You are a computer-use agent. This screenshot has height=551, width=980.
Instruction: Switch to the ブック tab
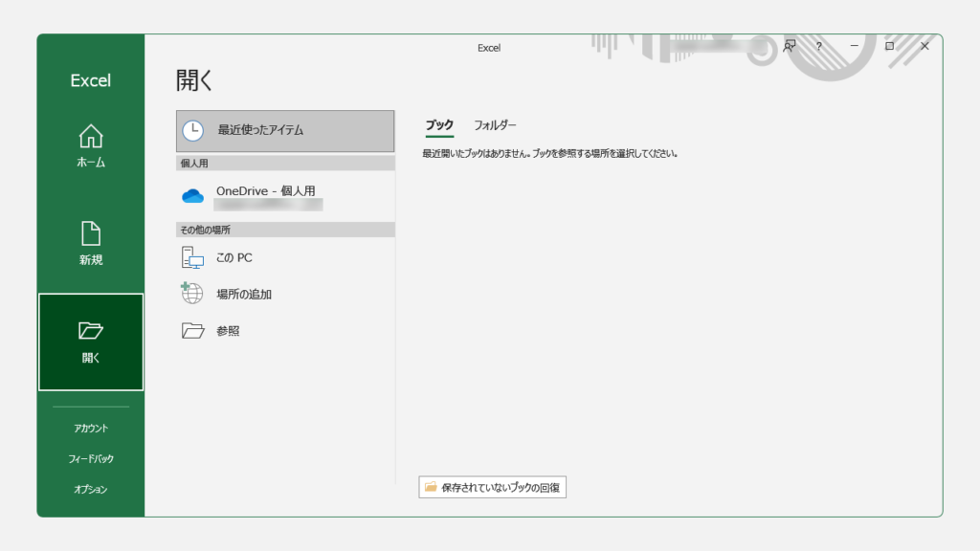439,125
